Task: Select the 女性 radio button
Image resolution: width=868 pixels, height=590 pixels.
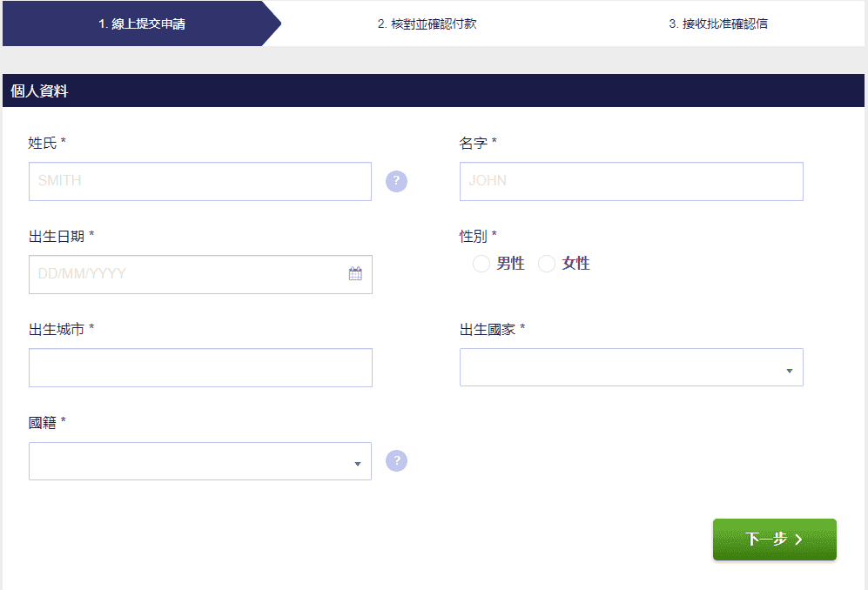Action: [547, 264]
